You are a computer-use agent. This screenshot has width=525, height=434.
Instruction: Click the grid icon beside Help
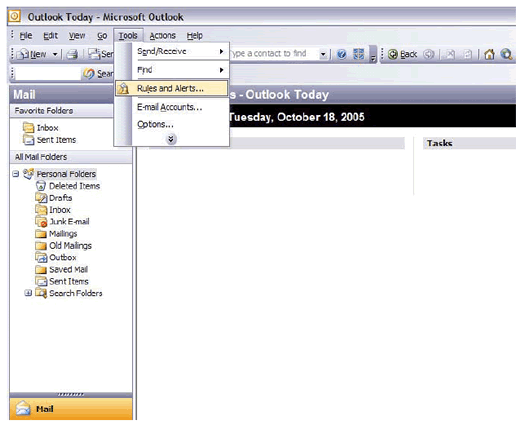coord(359,54)
